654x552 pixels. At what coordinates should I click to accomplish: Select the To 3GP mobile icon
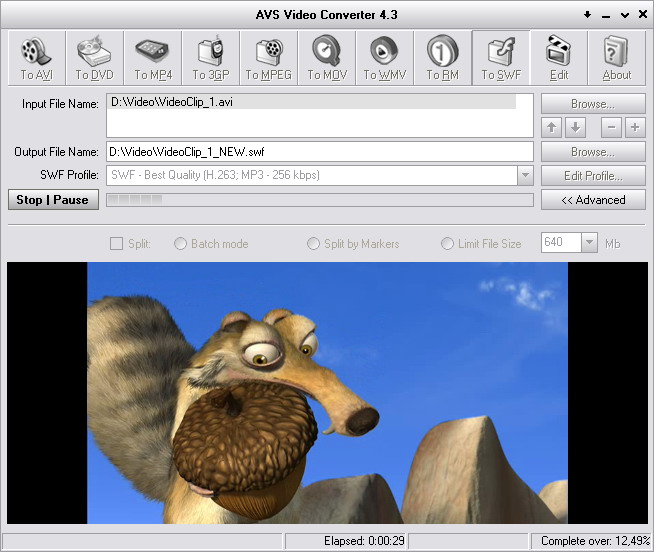pyautogui.click(x=210, y=58)
